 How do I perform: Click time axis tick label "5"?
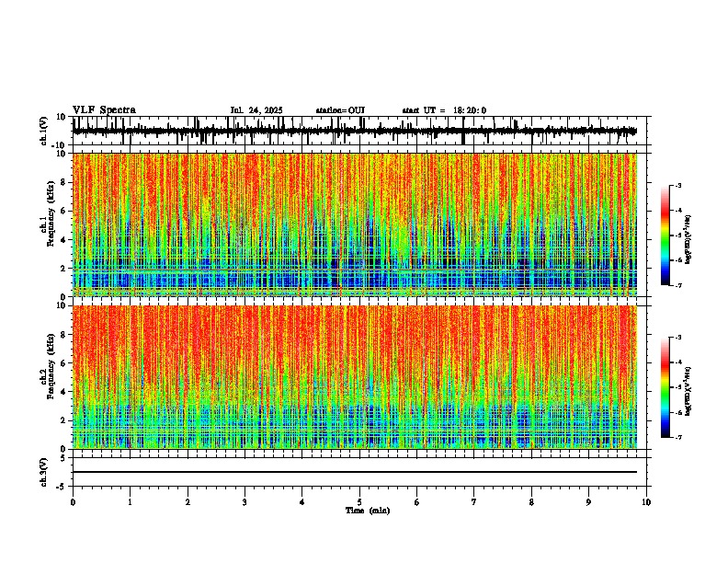[x=359, y=502]
